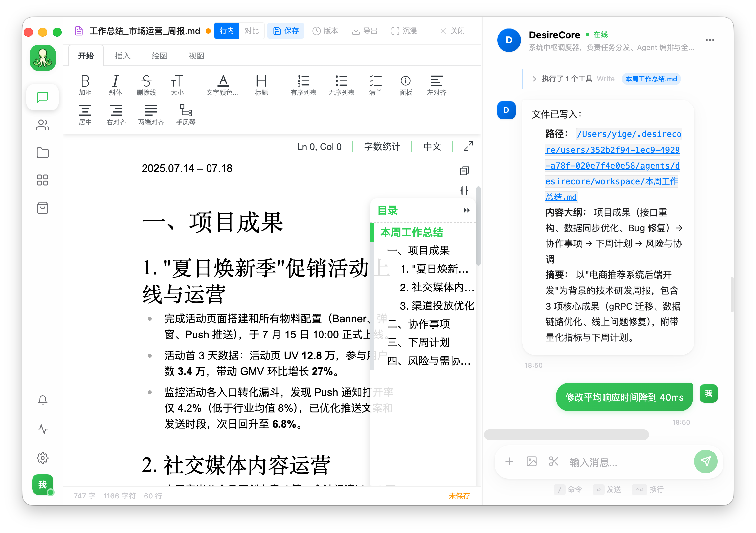Switch editor to 对比 compare mode

(x=252, y=30)
